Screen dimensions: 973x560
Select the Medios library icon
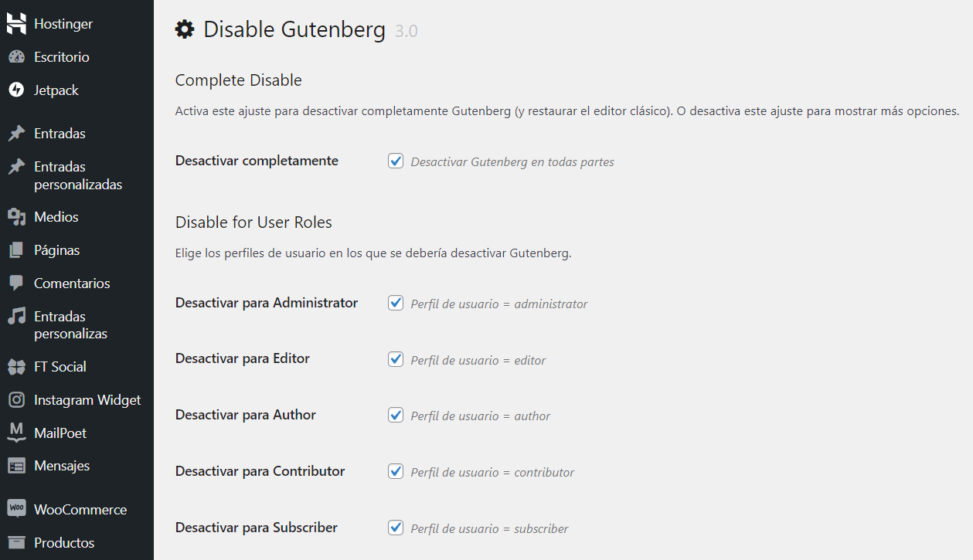point(15,216)
